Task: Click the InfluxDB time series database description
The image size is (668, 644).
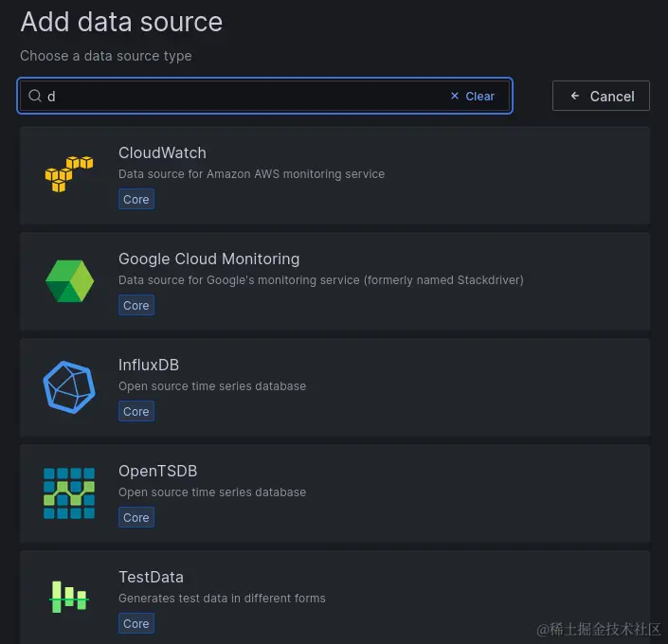Action: 212,386
